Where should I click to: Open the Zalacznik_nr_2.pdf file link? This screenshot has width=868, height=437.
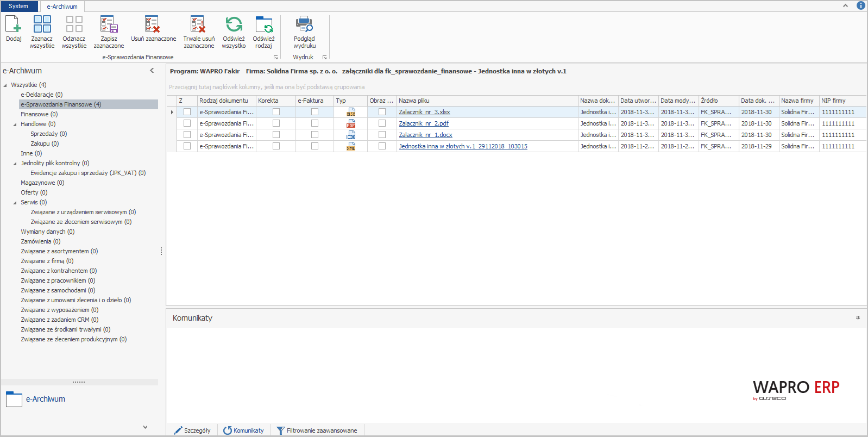424,123
